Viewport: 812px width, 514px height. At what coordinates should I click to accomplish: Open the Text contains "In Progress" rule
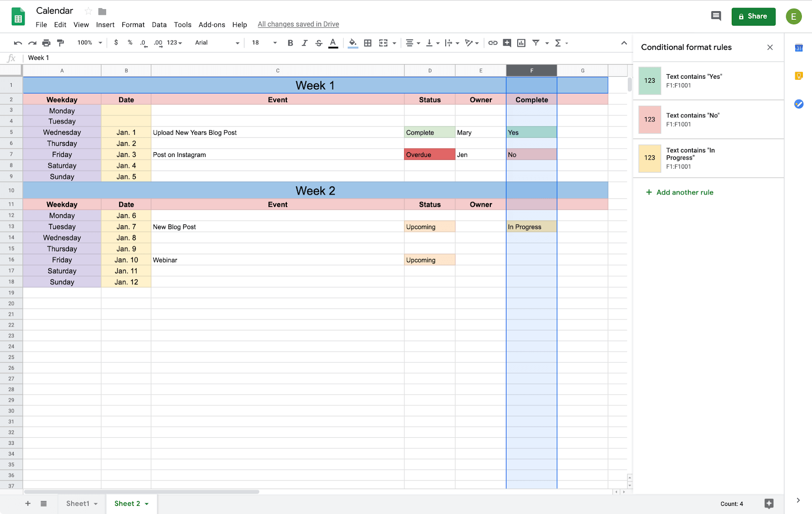coord(708,158)
